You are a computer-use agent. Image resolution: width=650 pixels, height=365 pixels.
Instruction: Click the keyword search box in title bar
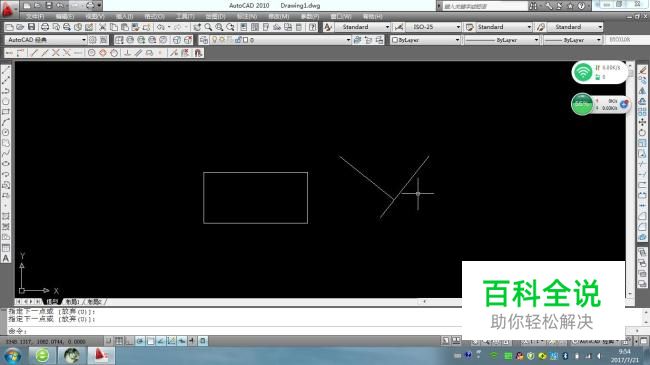(x=485, y=6)
